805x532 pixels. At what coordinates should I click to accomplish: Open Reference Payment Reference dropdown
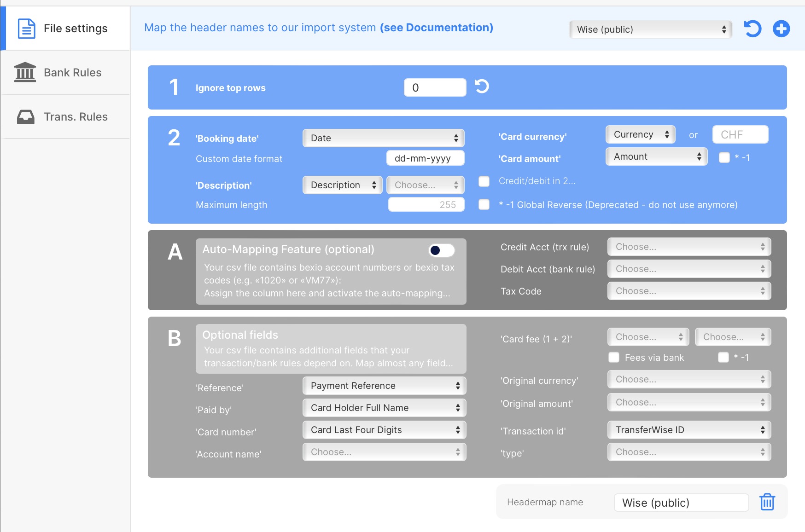[x=384, y=386]
